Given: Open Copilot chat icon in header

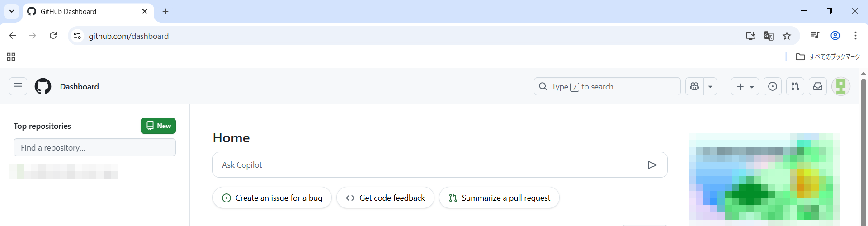Looking at the screenshot, I should pos(694,86).
